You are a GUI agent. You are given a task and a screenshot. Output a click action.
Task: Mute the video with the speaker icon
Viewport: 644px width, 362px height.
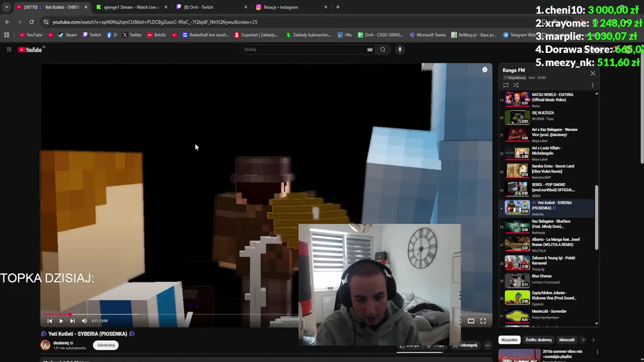pyautogui.click(x=84, y=321)
